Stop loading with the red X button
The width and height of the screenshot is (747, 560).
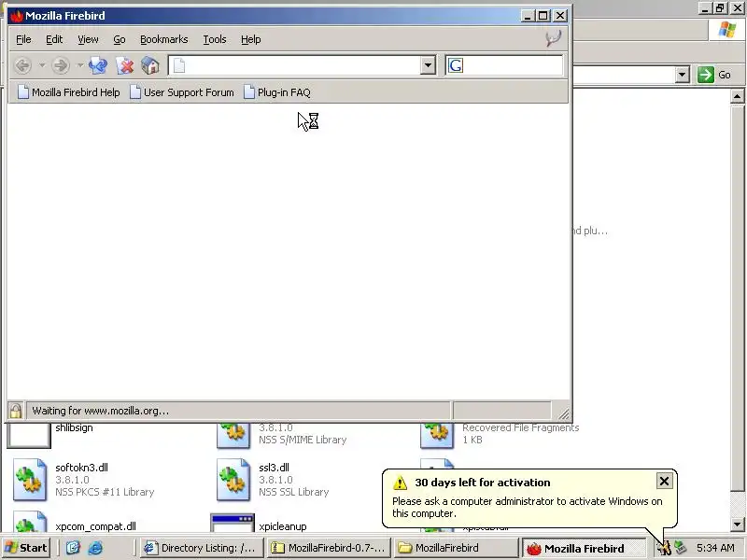125,65
